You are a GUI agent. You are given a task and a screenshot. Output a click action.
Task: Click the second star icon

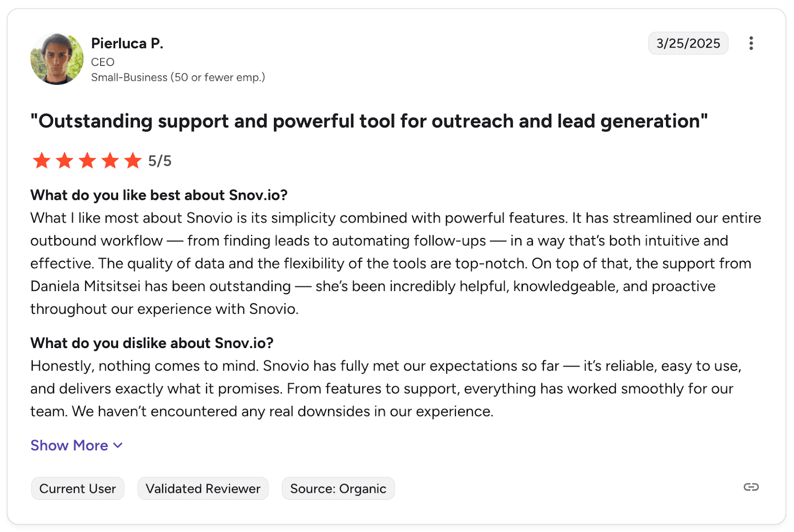(x=65, y=160)
